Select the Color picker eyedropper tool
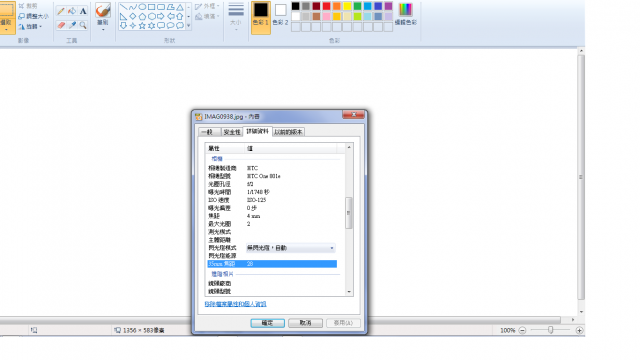Viewport: 640px width, 360px height. point(72,25)
